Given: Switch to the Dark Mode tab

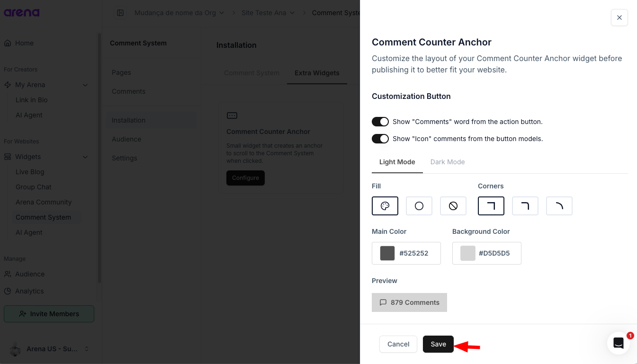Looking at the screenshot, I should click(448, 162).
